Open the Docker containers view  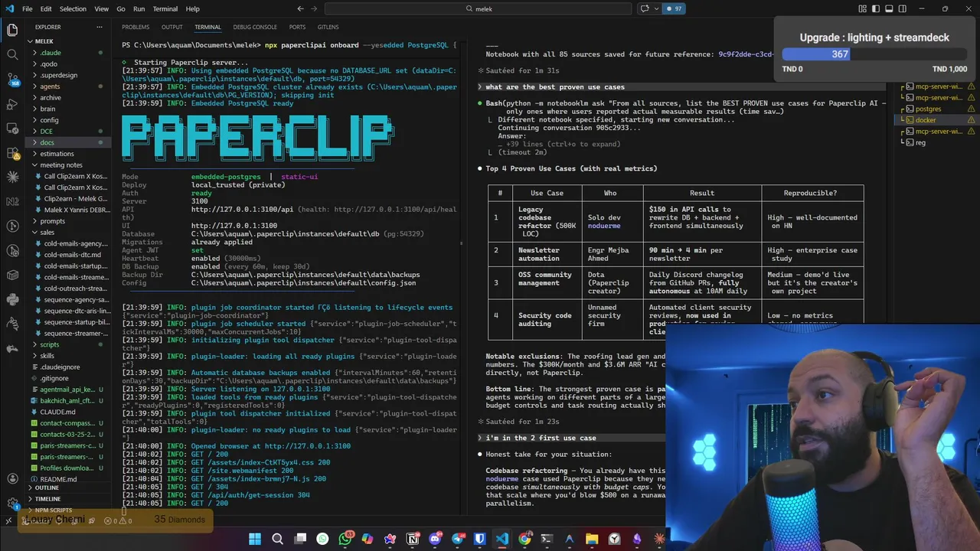pos(12,275)
